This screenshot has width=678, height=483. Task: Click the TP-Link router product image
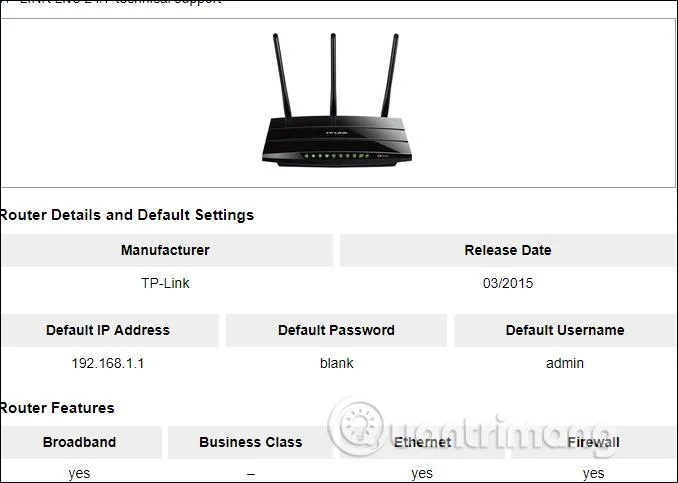(x=336, y=100)
